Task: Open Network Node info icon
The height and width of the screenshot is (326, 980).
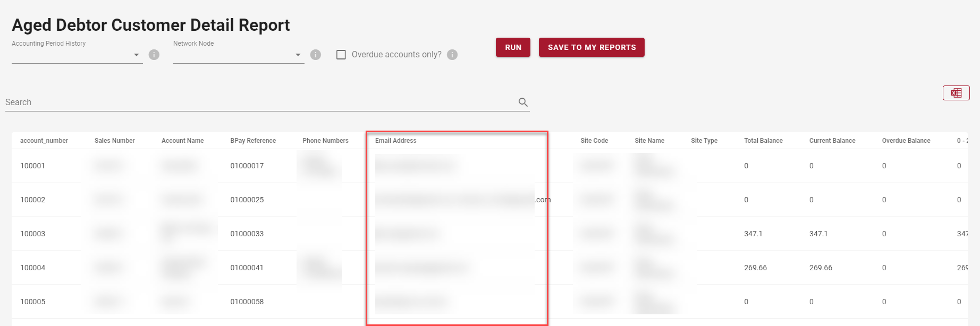Action: pyautogui.click(x=316, y=55)
